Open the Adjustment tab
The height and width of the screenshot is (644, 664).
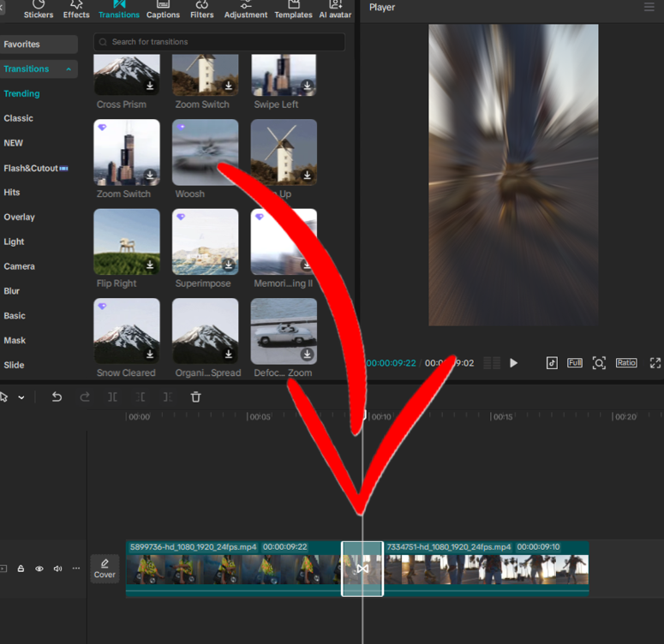point(246,9)
